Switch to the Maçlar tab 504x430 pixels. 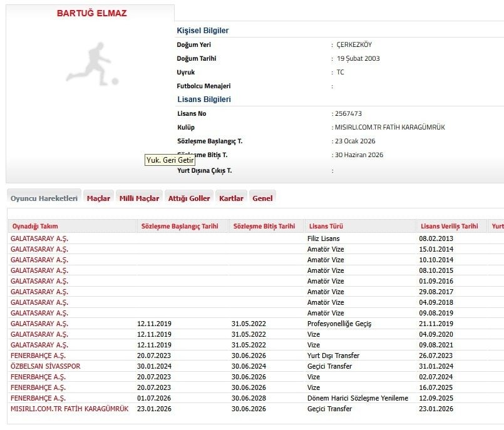(x=98, y=198)
